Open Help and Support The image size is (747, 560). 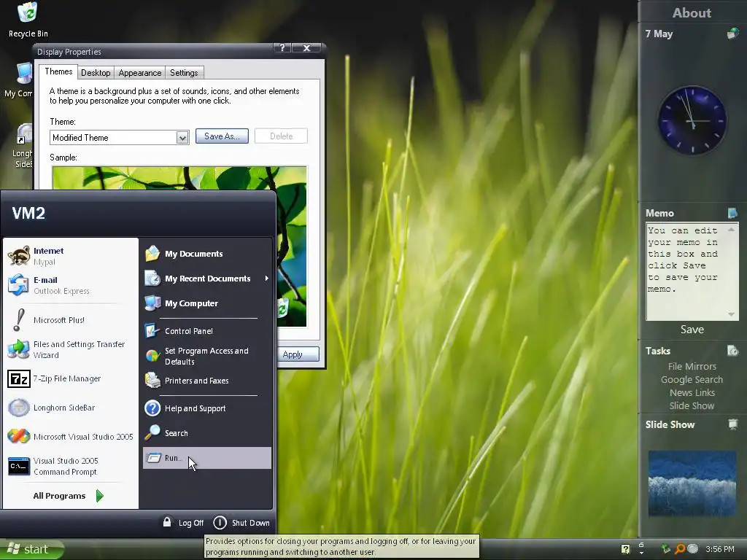[206, 408]
